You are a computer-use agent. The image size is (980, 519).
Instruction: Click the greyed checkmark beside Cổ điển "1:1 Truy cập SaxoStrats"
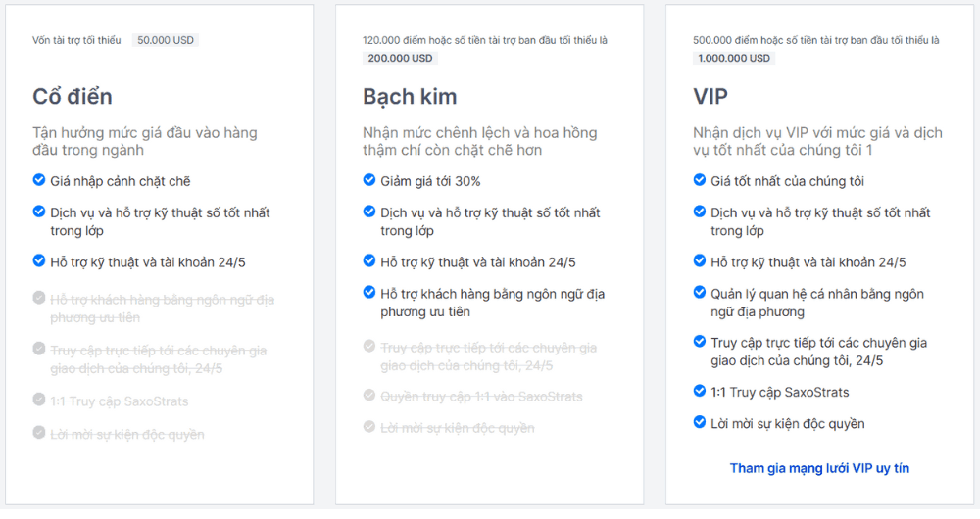click(39, 401)
